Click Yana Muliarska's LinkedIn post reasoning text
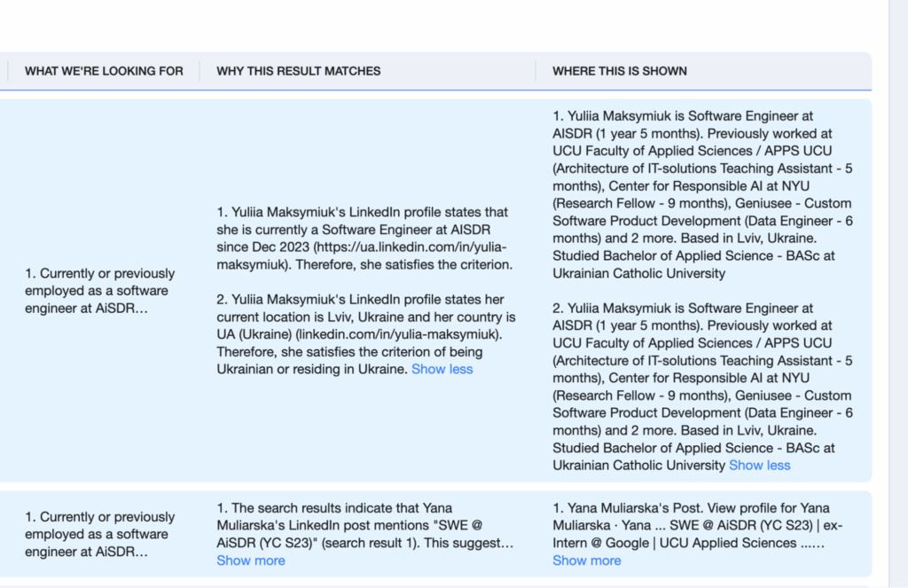Viewport: 908px width, 588px height. [365, 525]
